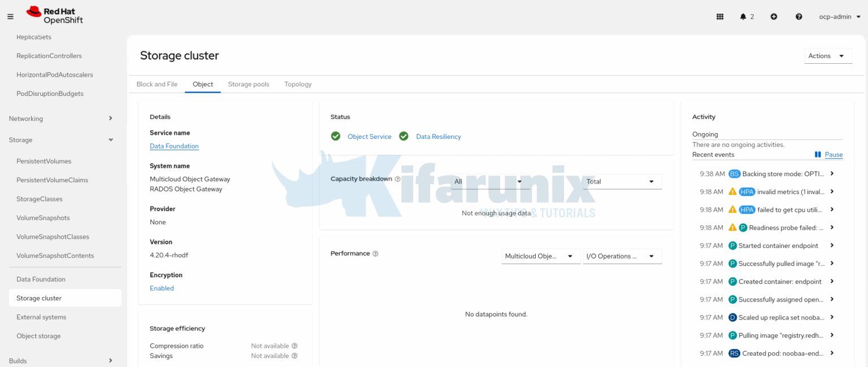
Task: Switch to the Block and File tab
Action: pyautogui.click(x=157, y=84)
